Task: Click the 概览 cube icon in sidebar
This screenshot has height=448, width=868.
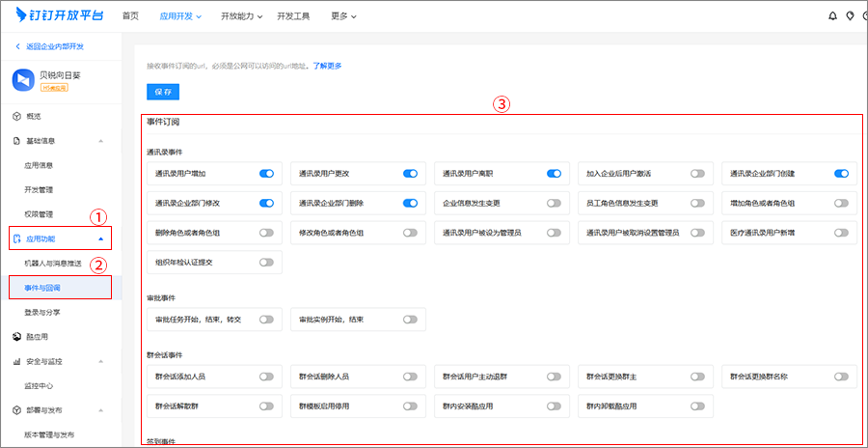Action: point(16,116)
